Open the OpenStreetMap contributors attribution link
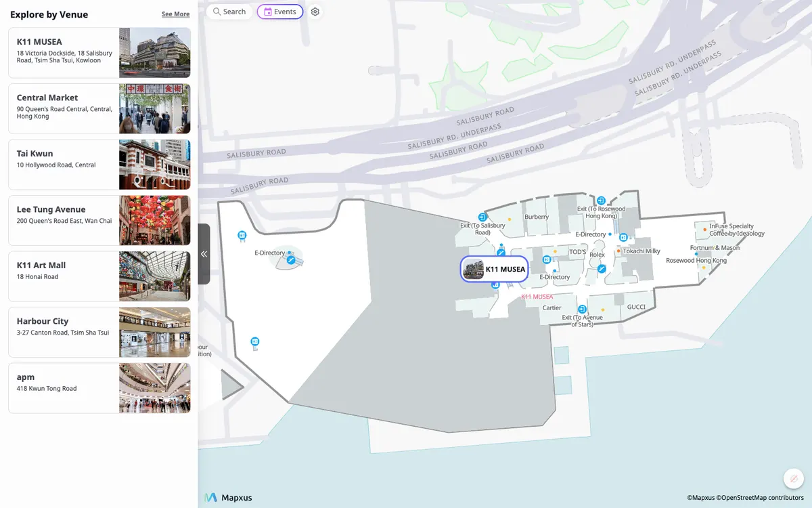The width and height of the screenshot is (812, 508). tap(761, 498)
